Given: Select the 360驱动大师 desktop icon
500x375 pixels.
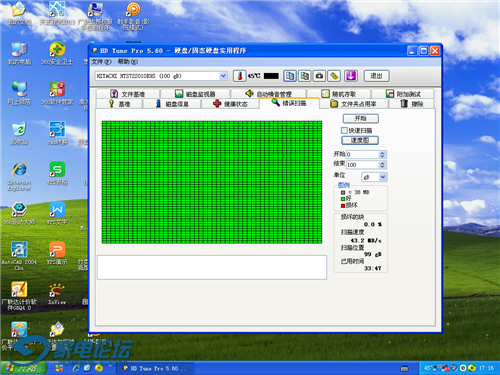Looking at the screenshot, I should [19, 214].
